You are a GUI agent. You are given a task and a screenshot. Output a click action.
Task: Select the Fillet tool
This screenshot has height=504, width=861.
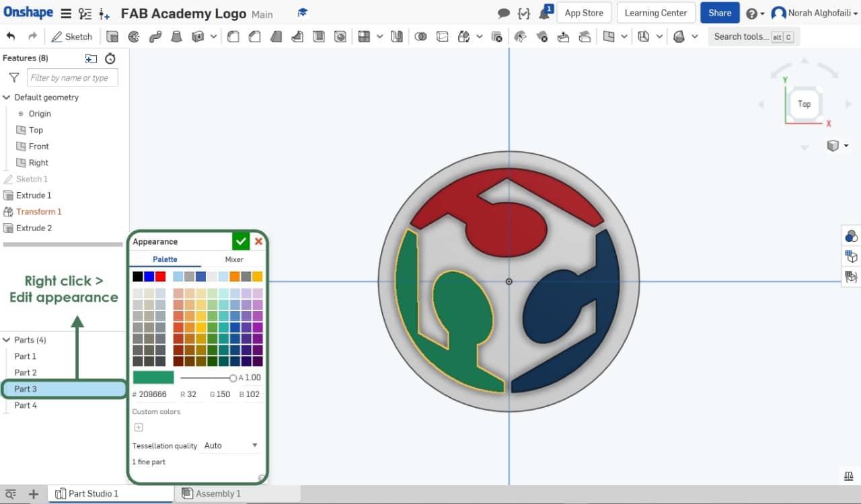(233, 36)
